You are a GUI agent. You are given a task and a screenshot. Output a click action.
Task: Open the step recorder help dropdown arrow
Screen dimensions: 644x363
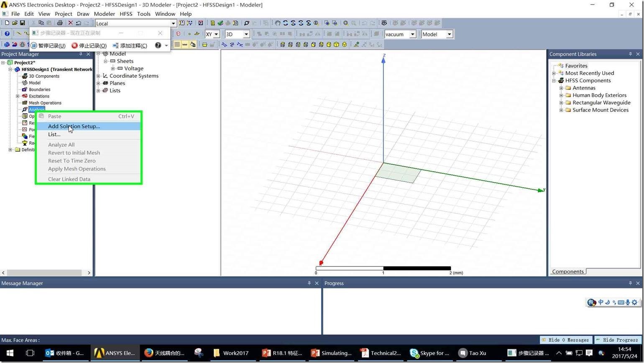[x=166, y=46]
